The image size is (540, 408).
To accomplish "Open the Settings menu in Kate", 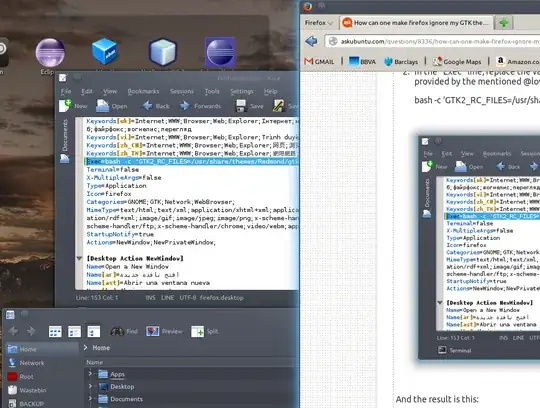I will 242,91.
